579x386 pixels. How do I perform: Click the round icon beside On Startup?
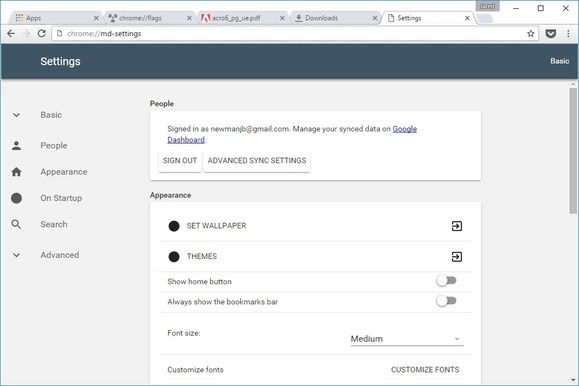point(16,198)
